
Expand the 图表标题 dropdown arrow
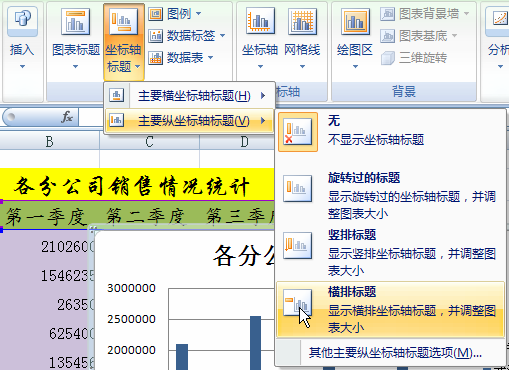point(75,66)
